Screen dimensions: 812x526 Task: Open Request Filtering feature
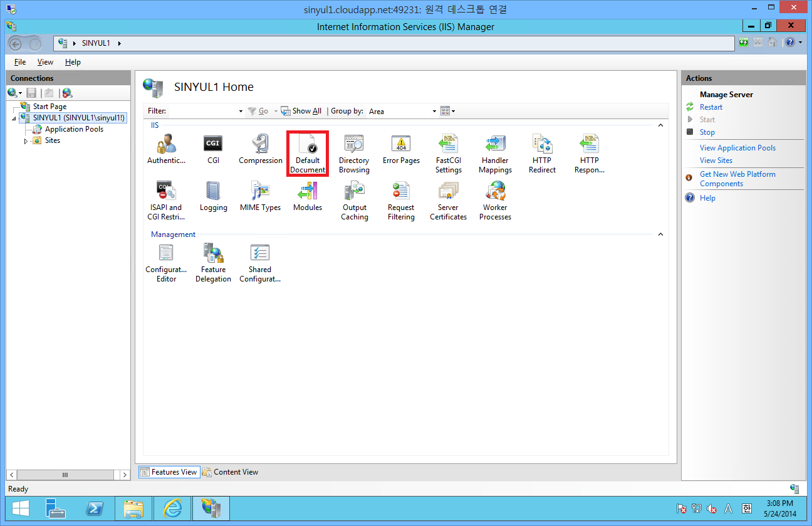click(x=401, y=201)
